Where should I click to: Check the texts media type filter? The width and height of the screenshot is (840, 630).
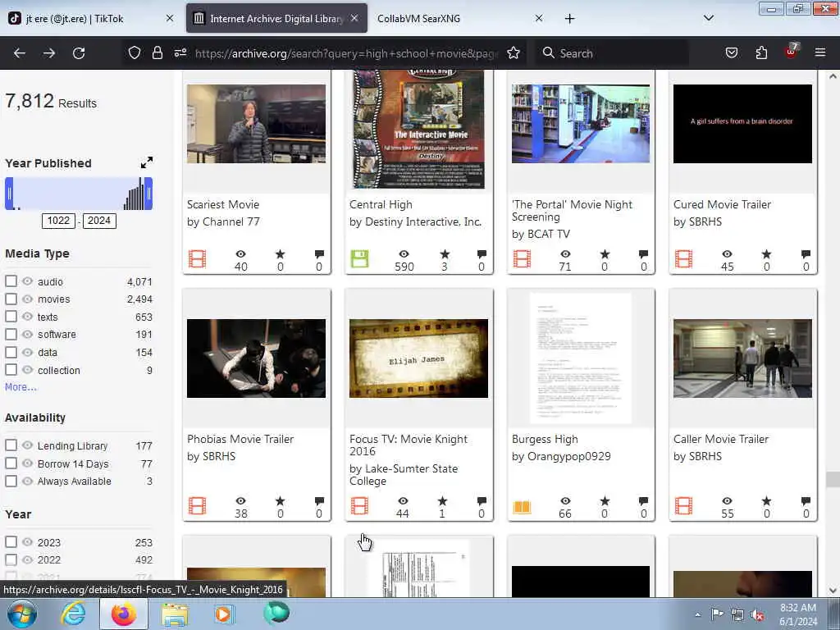[11, 317]
